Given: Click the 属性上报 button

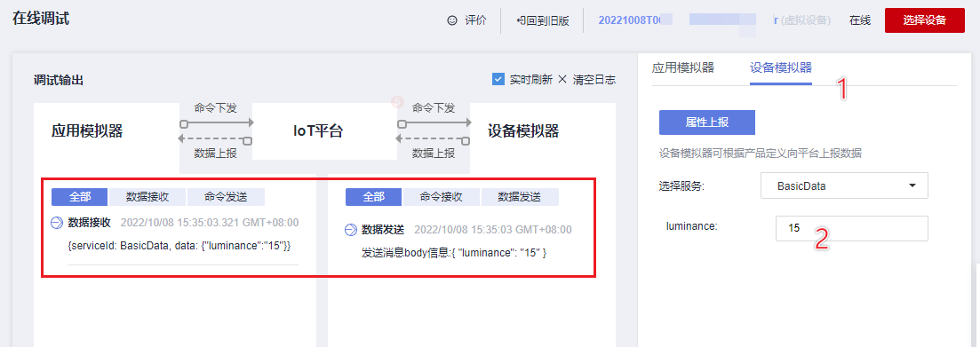Looking at the screenshot, I should (x=707, y=122).
